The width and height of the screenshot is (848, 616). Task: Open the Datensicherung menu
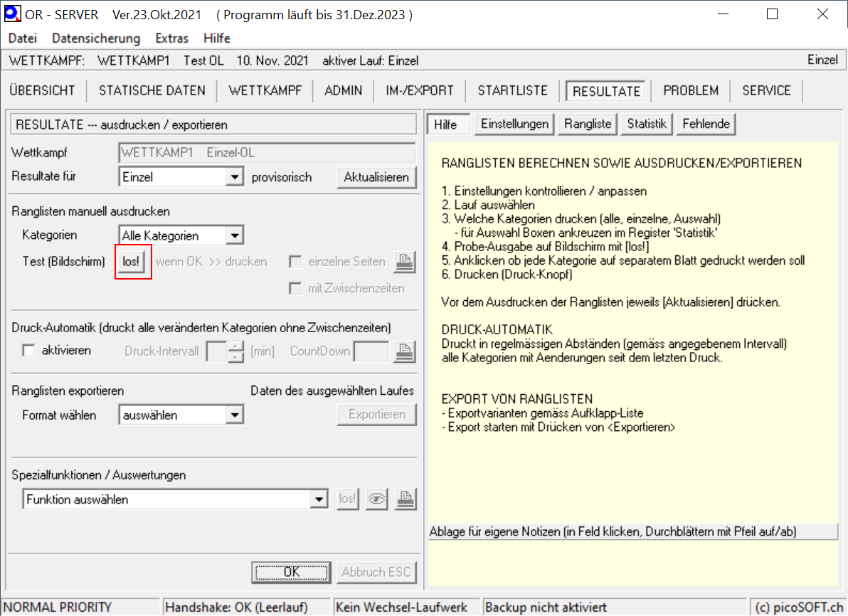tap(96, 38)
